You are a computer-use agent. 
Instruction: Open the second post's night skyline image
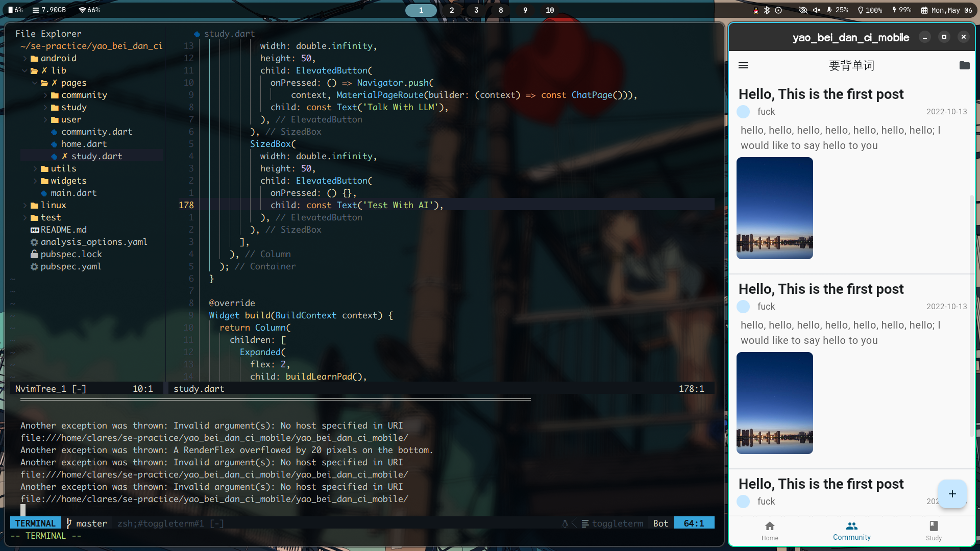coord(775,403)
